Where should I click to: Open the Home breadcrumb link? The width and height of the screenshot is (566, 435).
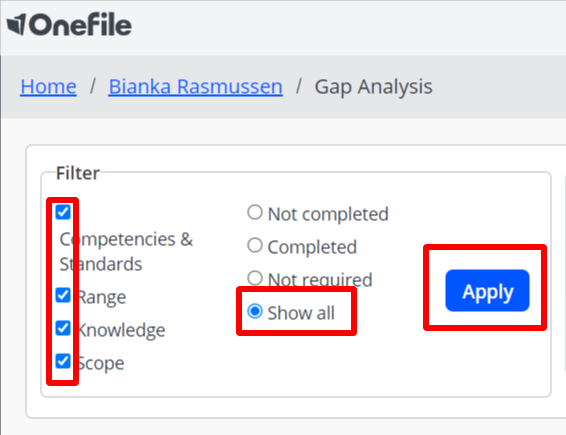48,87
